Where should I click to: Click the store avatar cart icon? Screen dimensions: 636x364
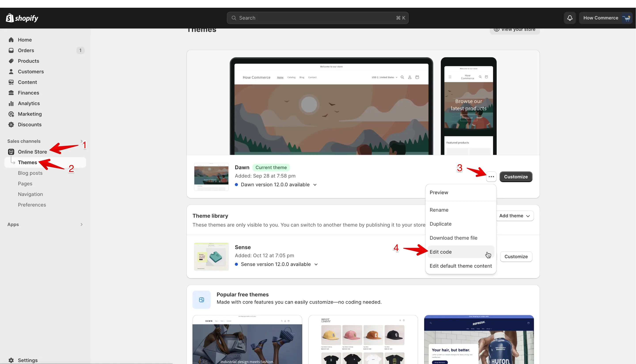click(x=627, y=18)
